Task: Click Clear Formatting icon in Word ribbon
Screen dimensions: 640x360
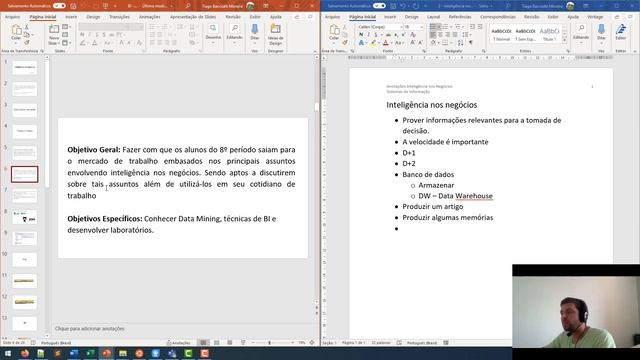Action: tap(413, 35)
